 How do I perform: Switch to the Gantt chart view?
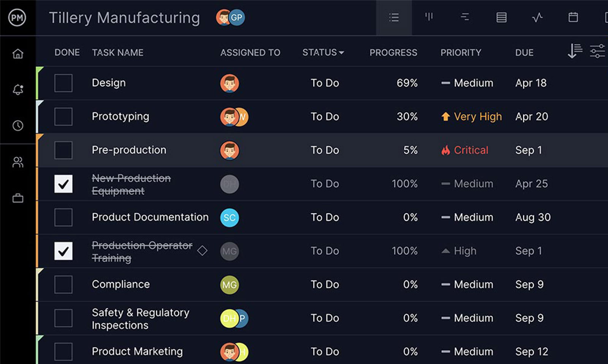pos(464,17)
